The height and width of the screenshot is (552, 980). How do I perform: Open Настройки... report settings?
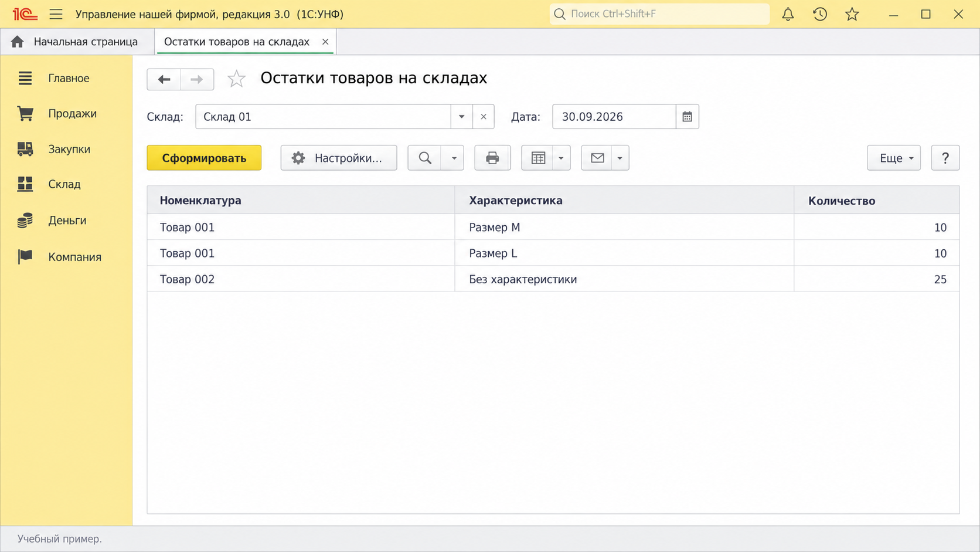(x=339, y=158)
